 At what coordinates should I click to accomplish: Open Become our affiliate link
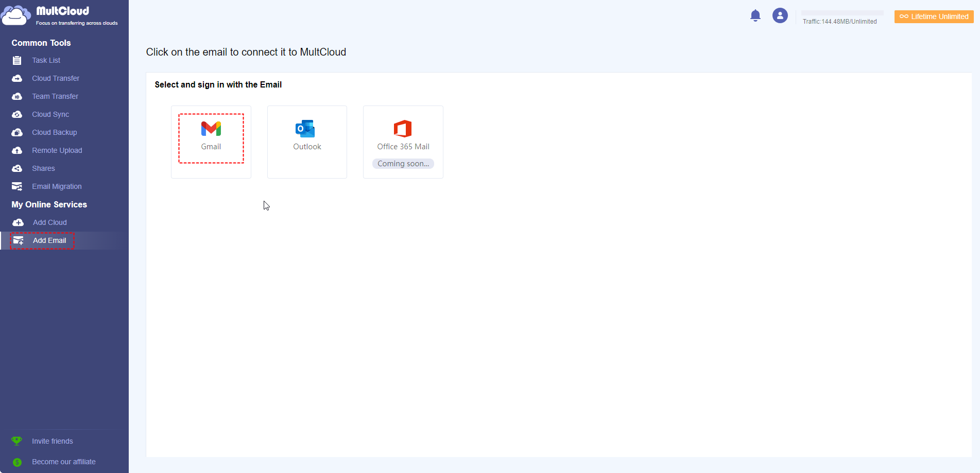tap(64, 462)
